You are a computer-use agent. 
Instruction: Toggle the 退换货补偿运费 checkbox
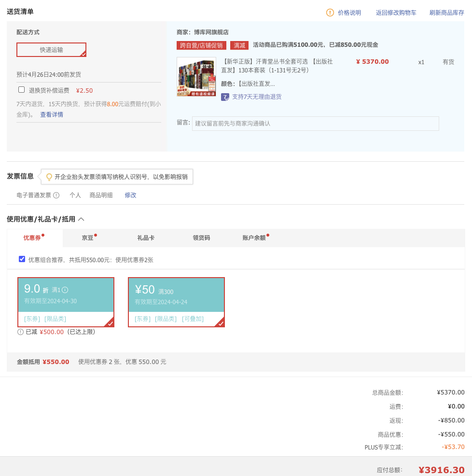tap(21, 90)
